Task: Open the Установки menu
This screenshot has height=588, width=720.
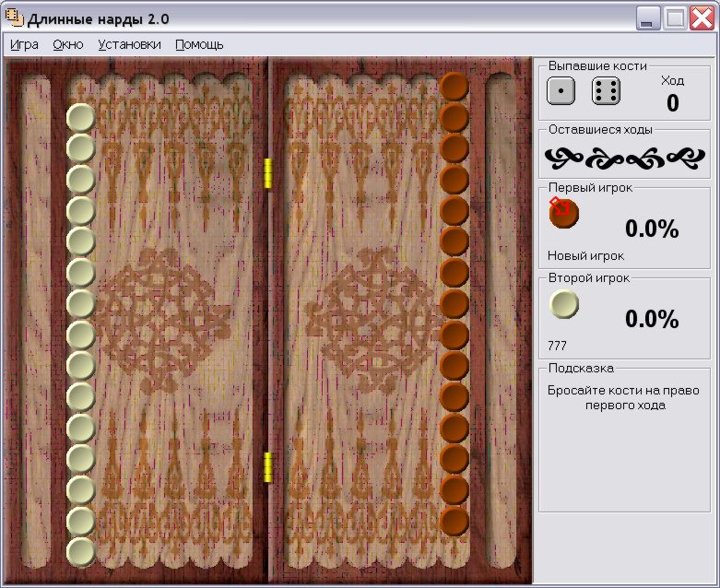Action: pos(129,44)
